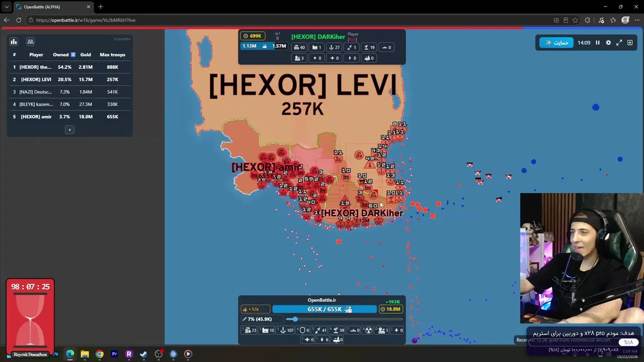Viewport: 644px width, 362px height.
Task: Open the leaderboard bar-chart panel icon
Action: [x=14, y=42]
